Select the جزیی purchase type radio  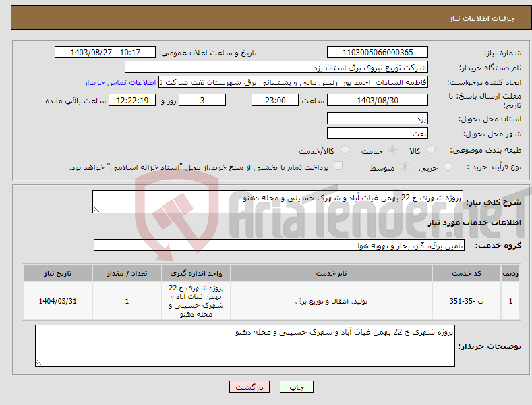pyautogui.click(x=448, y=167)
